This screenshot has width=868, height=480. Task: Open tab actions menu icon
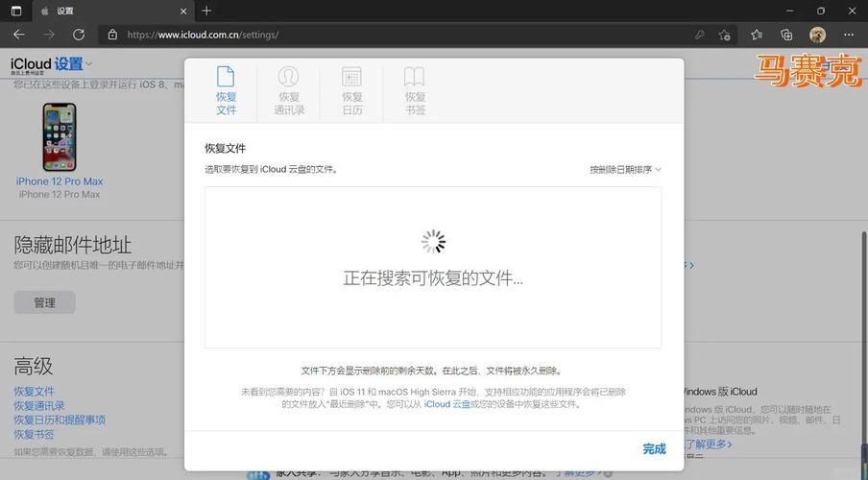[x=16, y=11]
